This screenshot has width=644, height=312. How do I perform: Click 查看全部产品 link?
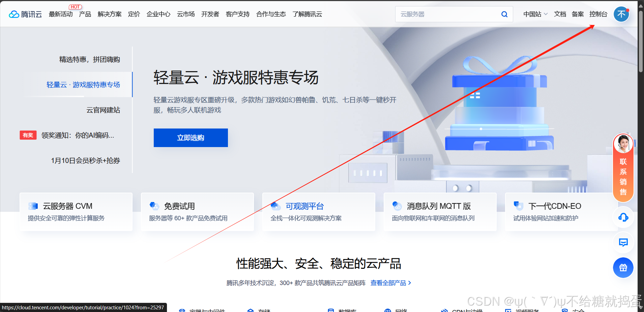pyautogui.click(x=391, y=283)
